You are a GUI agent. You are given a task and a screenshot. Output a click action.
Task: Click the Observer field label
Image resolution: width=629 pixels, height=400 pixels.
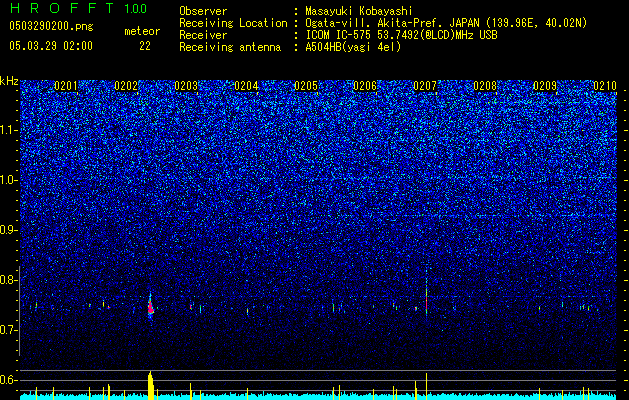(x=203, y=11)
